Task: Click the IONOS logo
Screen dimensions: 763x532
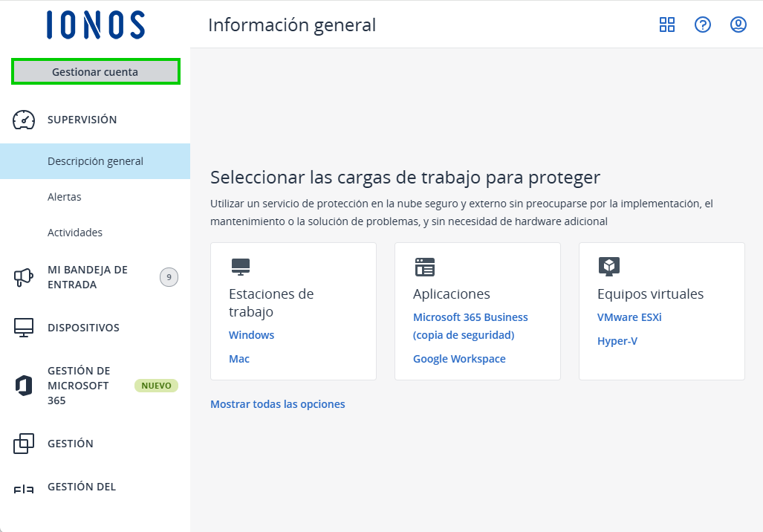Action: (x=96, y=25)
